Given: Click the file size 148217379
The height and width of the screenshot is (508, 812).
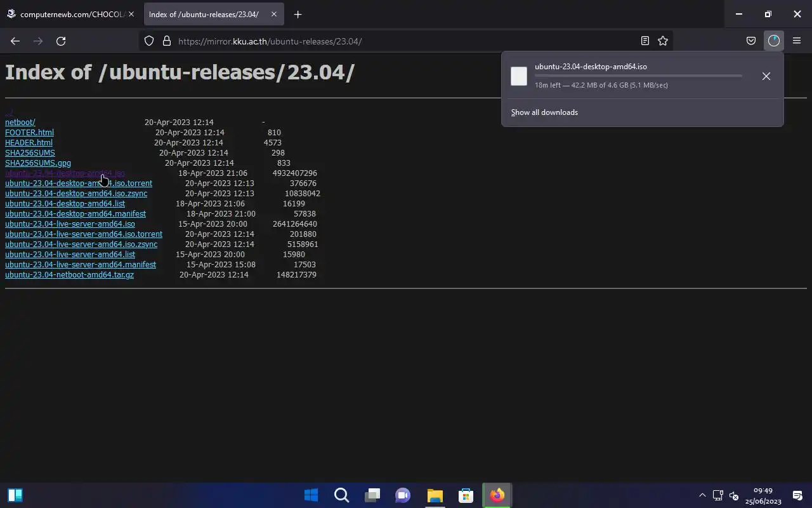Looking at the screenshot, I should point(296,275).
